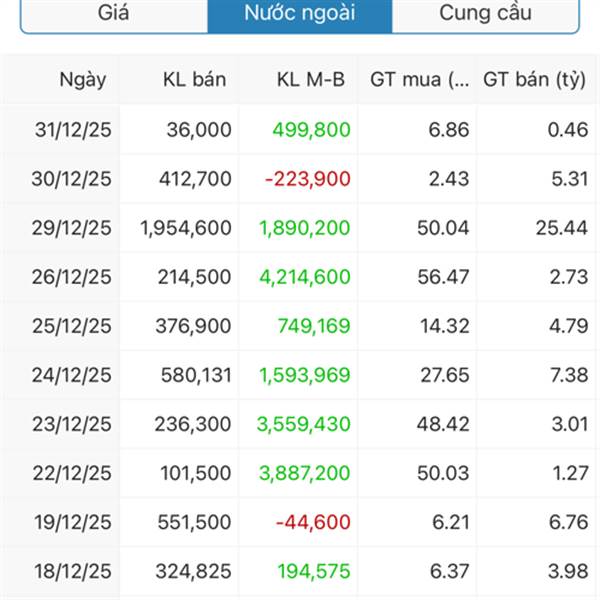Click the KL M-B column header

311,80
